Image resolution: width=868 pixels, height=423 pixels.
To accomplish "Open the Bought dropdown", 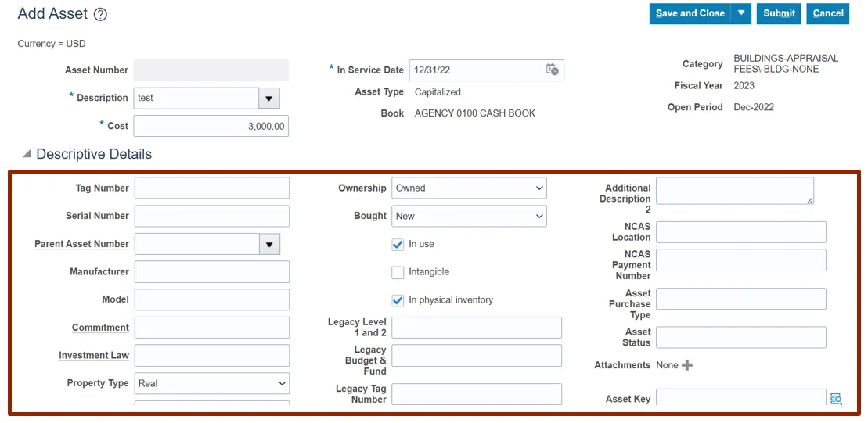I will (469, 216).
